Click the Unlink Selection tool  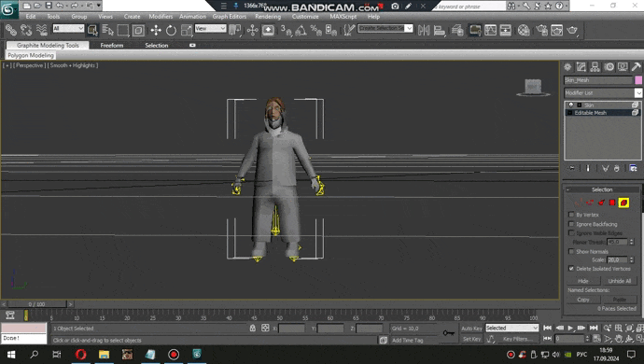coord(26,30)
